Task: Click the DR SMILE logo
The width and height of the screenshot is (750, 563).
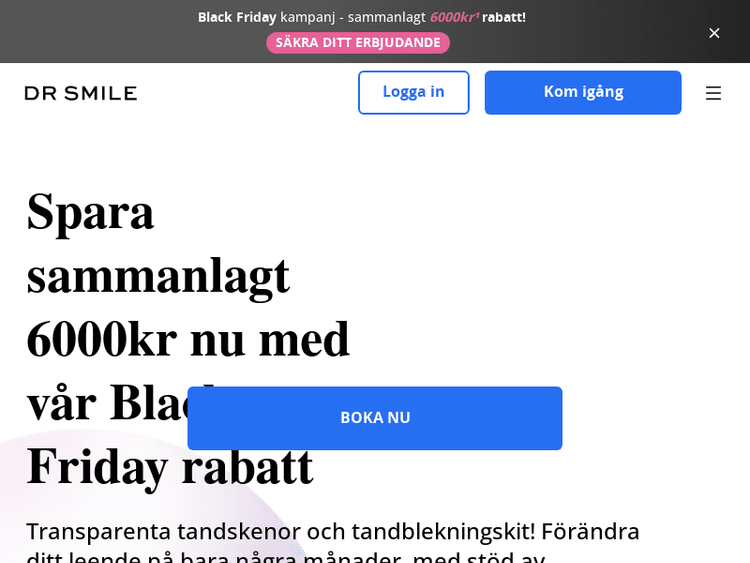Action: 81,93
